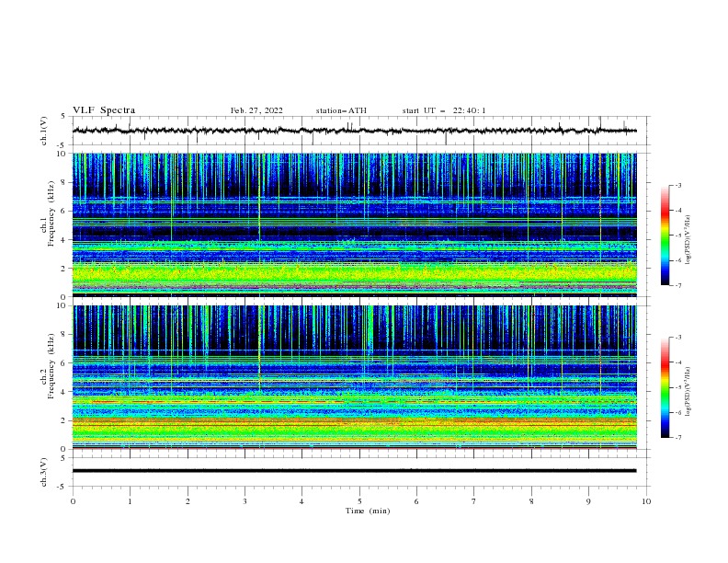The image size is (728, 563).
Task: Click the "-5" tick on ch.1 colorbar
Action: 678,236
